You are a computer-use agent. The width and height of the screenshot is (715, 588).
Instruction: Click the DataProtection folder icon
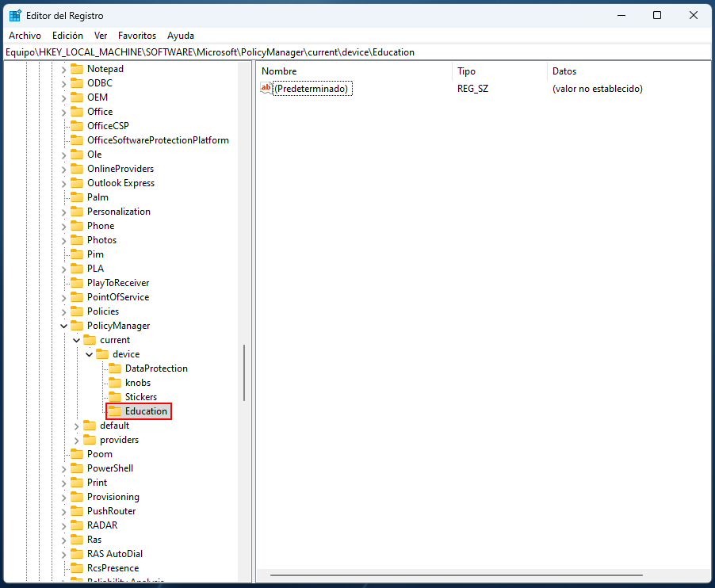[115, 368]
